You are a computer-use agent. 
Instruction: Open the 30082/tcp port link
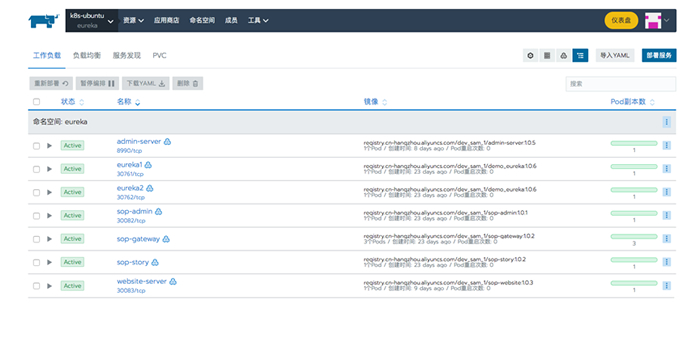(x=131, y=221)
